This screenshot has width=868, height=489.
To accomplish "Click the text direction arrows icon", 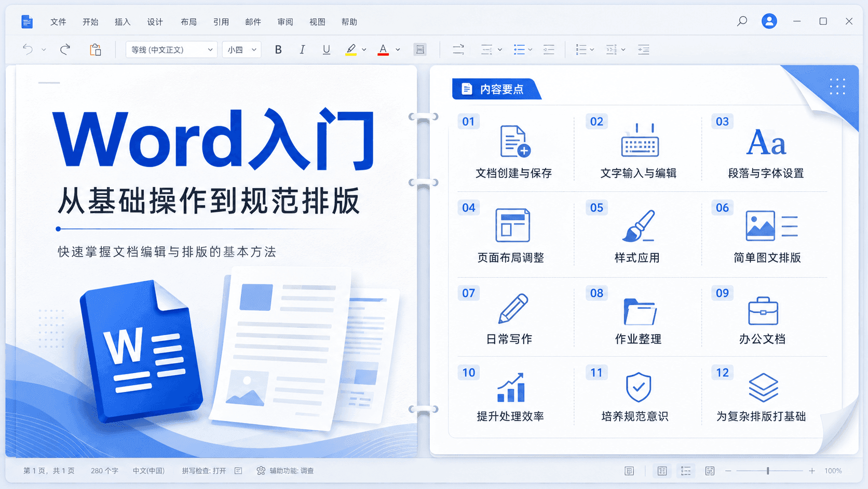I will pos(458,49).
